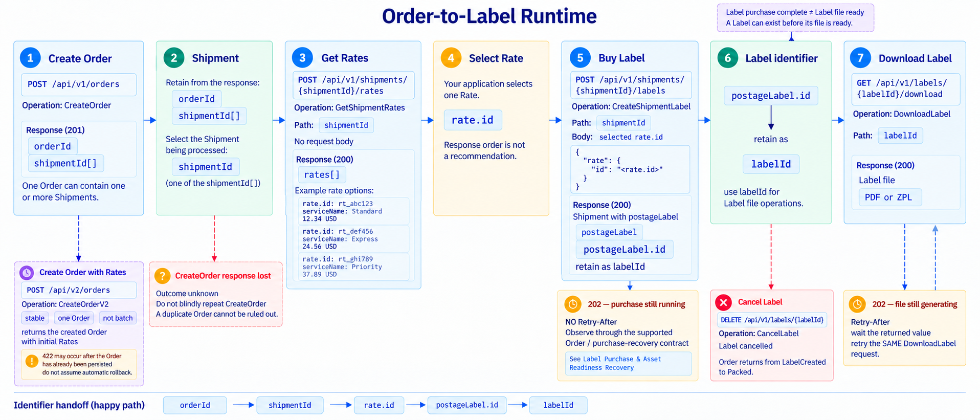Select the not batch tag
This screenshot has width=980, height=420.
(118, 318)
